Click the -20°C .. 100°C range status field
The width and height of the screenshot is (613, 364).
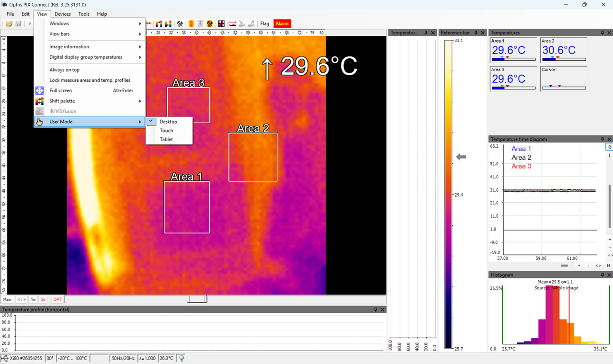coord(72,358)
